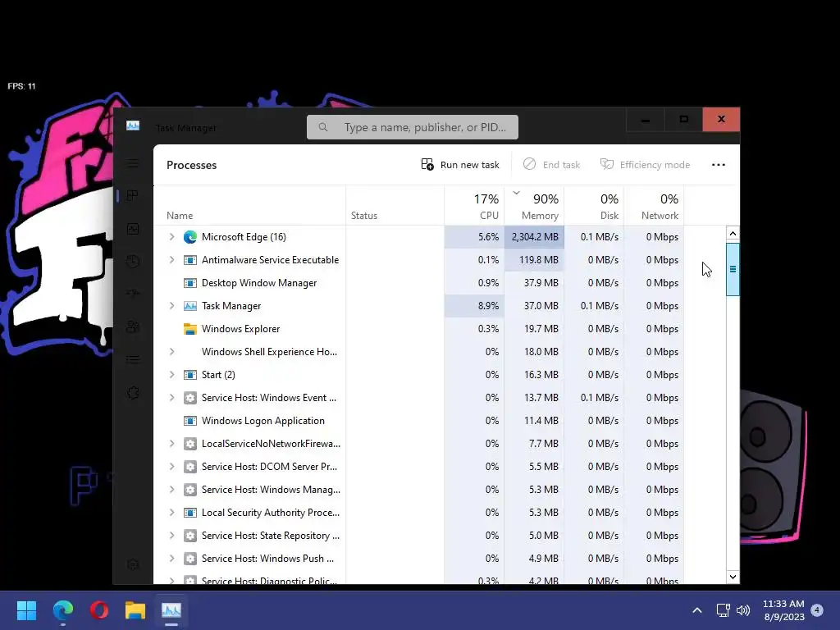This screenshot has height=630, width=840.
Task: Open the Task Manager hamburger navigation menu
Action: pos(133,163)
